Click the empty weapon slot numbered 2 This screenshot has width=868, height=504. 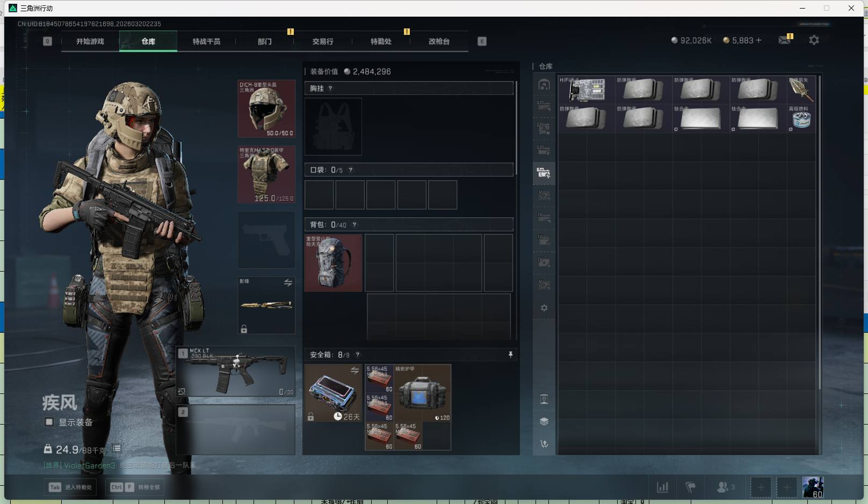tap(236, 429)
